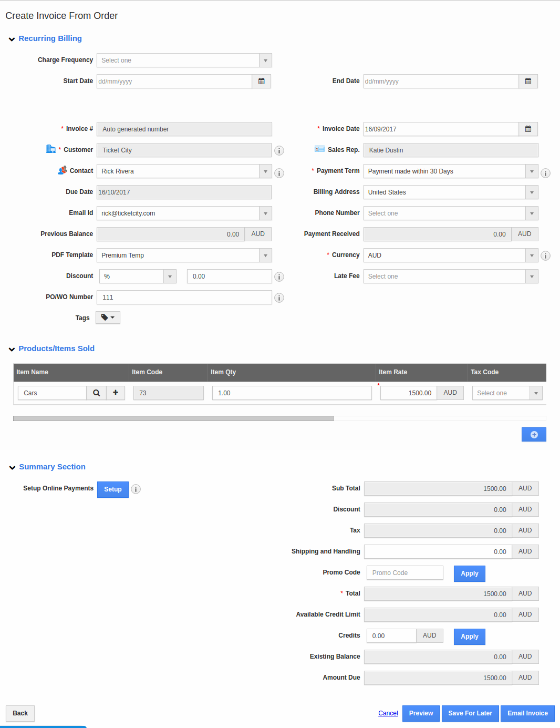Click the Sales Rep. card icon
The image size is (560, 728).
319,149
